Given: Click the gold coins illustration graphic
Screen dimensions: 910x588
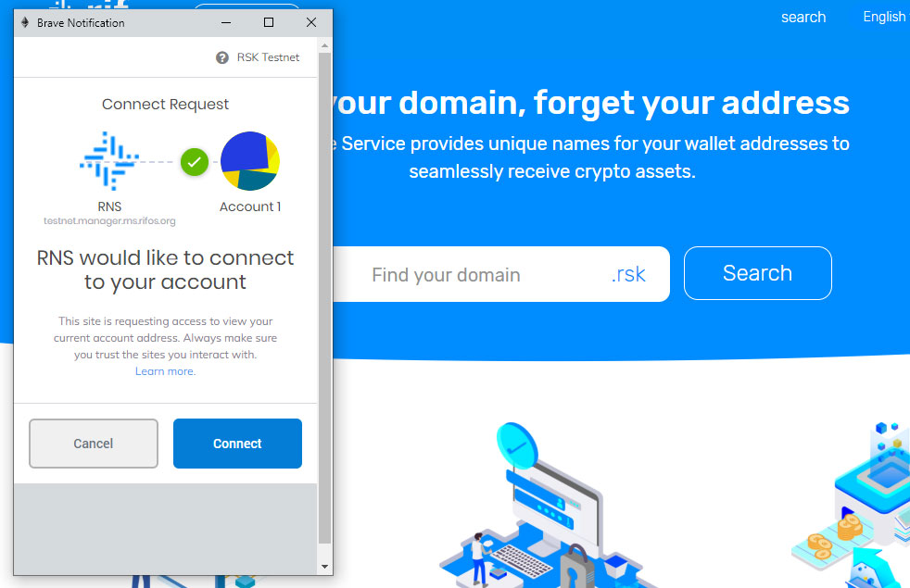Looking at the screenshot, I should (x=835, y=536).
